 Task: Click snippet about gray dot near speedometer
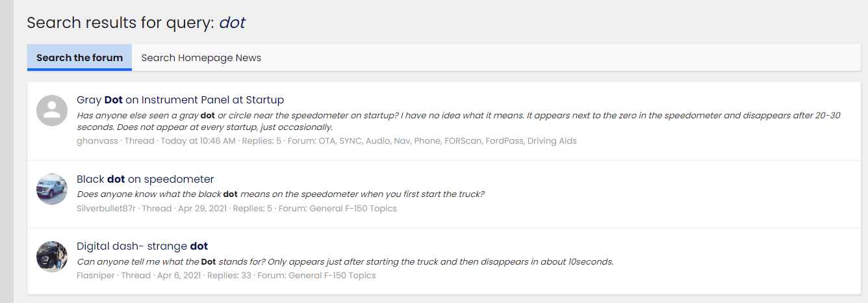point(458,121)
